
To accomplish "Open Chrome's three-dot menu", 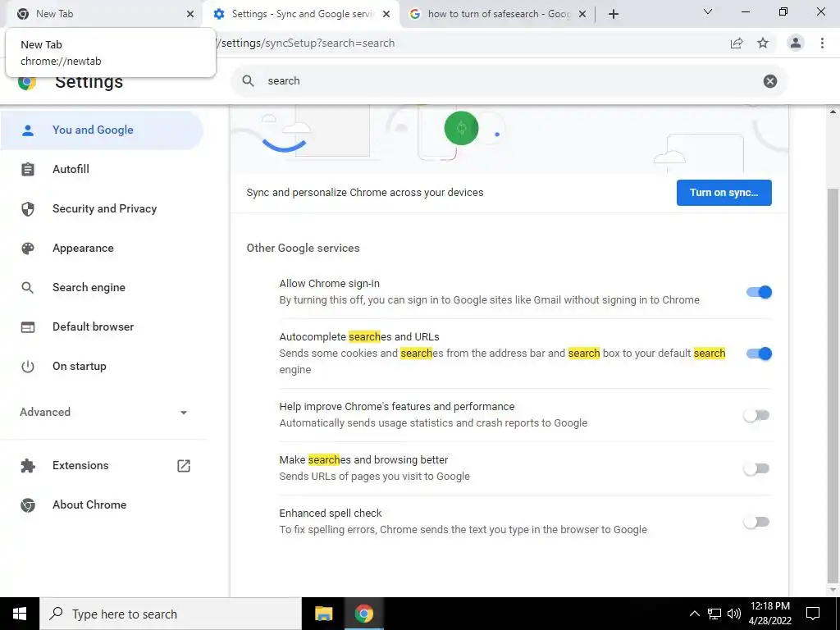I will [x=822, y=43].
